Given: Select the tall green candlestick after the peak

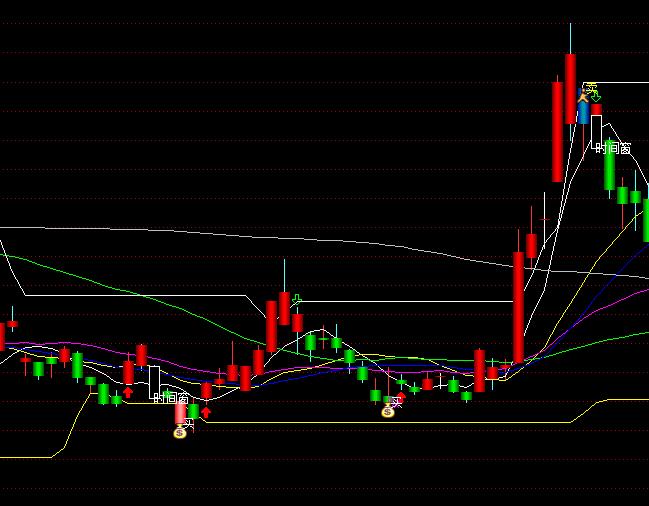Looking at the screenshot, I should click(609, 166).
